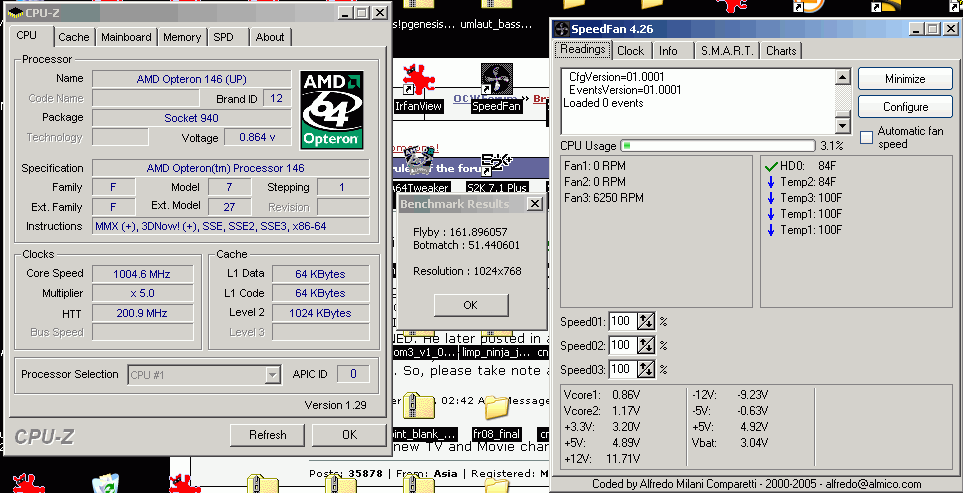Click the Flyby score text in results
Screen dimensions: 963x493
[461, 232]
